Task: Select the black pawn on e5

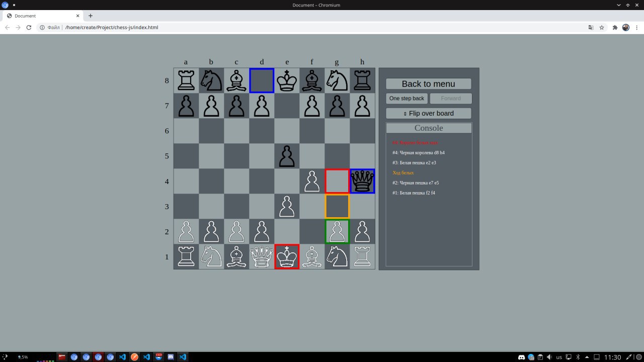Action: coord(287,156)
